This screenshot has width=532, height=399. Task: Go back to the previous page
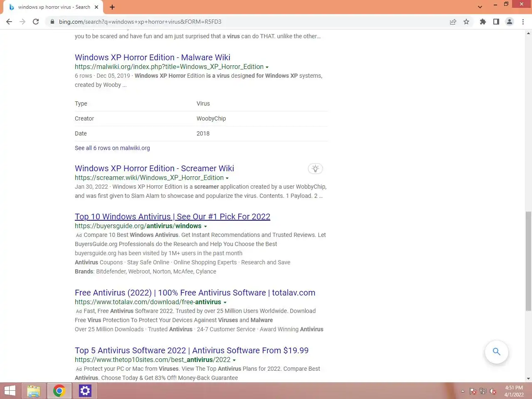click(9, 22)
